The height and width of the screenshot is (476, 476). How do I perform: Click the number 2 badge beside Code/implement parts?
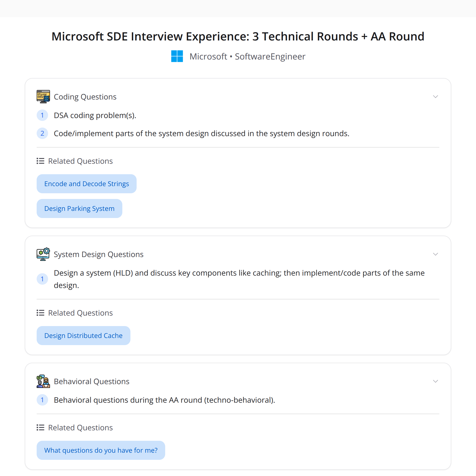tap(42, 133)
